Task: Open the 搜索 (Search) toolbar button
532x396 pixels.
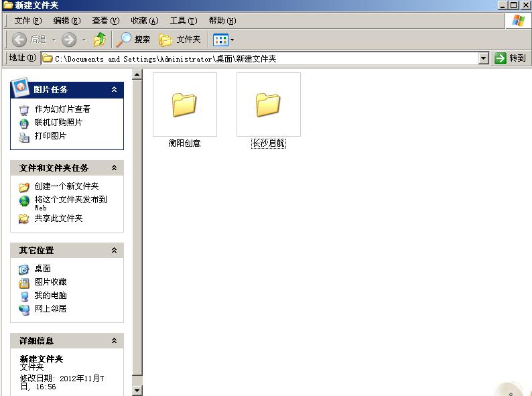Action: click(133, 40)
